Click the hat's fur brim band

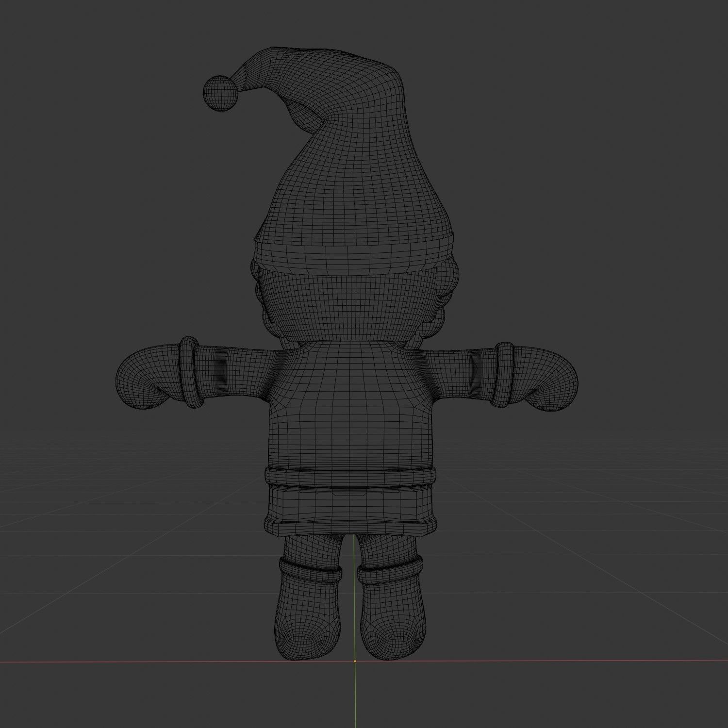(x=355, y=254)
